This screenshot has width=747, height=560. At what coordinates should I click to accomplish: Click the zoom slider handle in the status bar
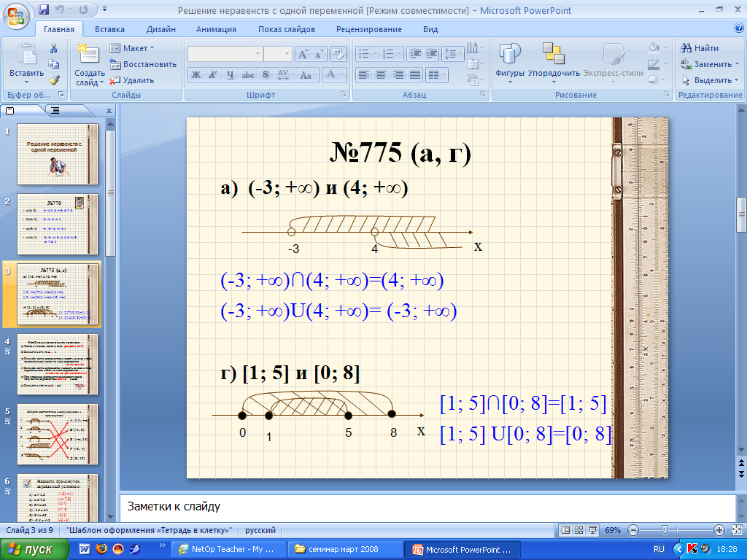(664, 530)
